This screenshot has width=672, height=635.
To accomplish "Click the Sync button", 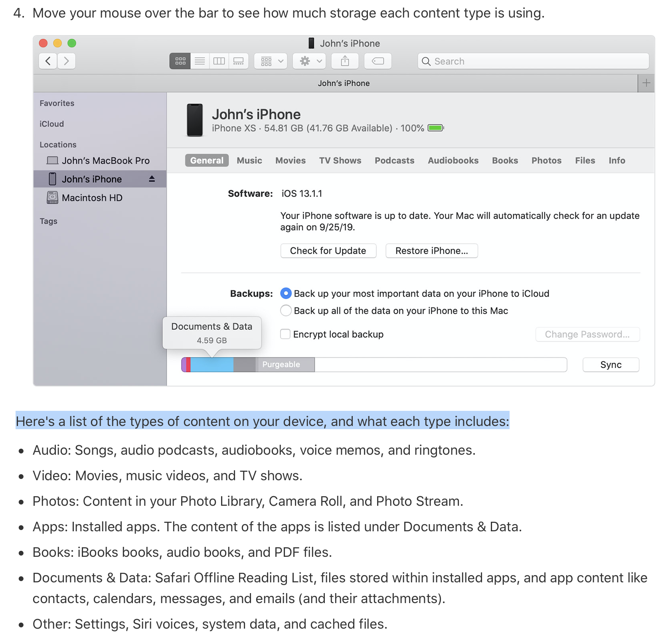I will (x=611, y=365).
